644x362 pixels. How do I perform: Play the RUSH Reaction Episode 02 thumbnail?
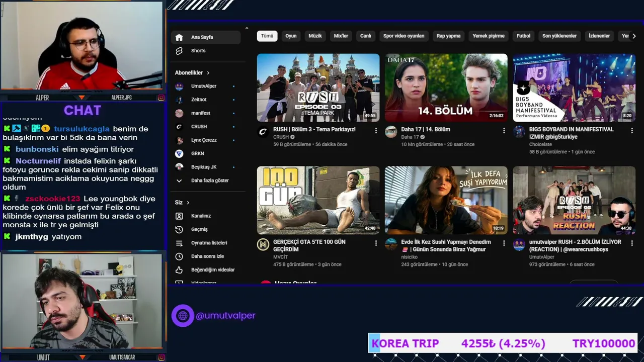tap(574, 200)
